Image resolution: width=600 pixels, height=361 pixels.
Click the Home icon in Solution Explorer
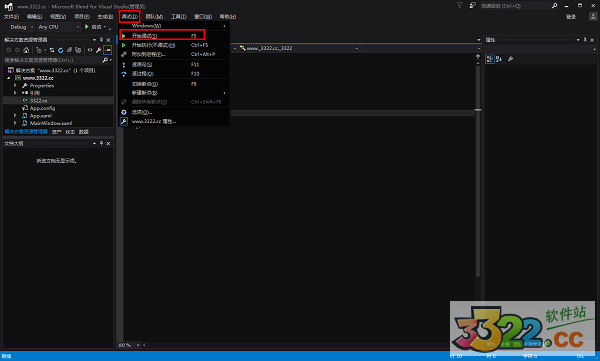[26, 50]
